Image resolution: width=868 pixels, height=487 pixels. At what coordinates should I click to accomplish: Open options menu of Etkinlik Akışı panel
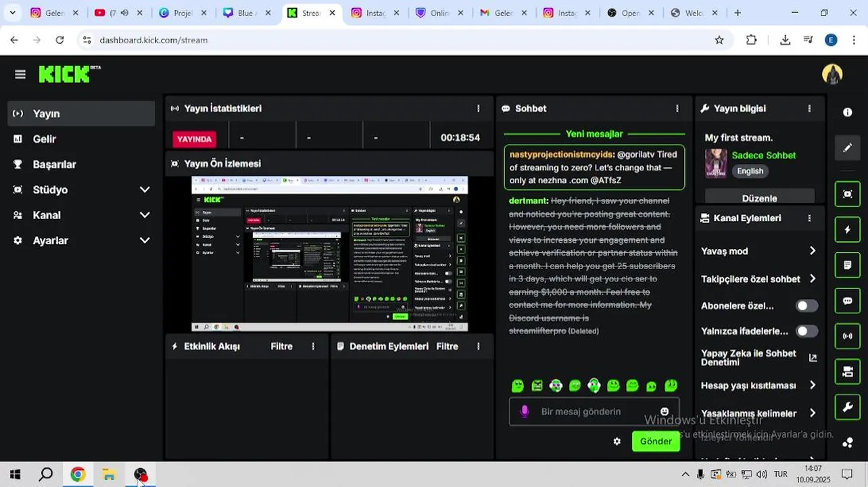313,346
